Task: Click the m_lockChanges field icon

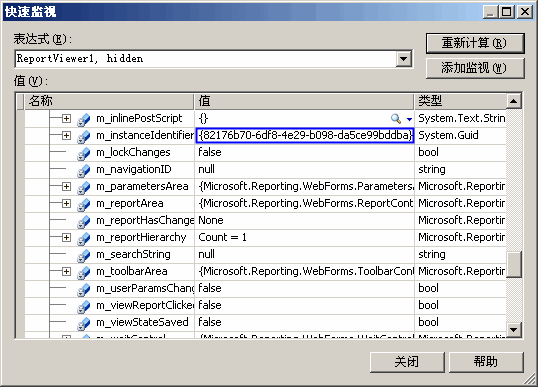Action: 84,153
